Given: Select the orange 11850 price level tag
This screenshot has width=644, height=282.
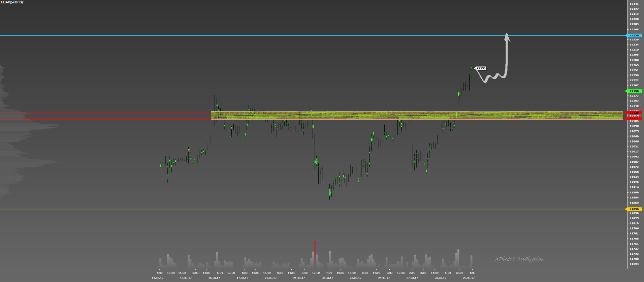Looking at the screenshot, I should point(634,209).
